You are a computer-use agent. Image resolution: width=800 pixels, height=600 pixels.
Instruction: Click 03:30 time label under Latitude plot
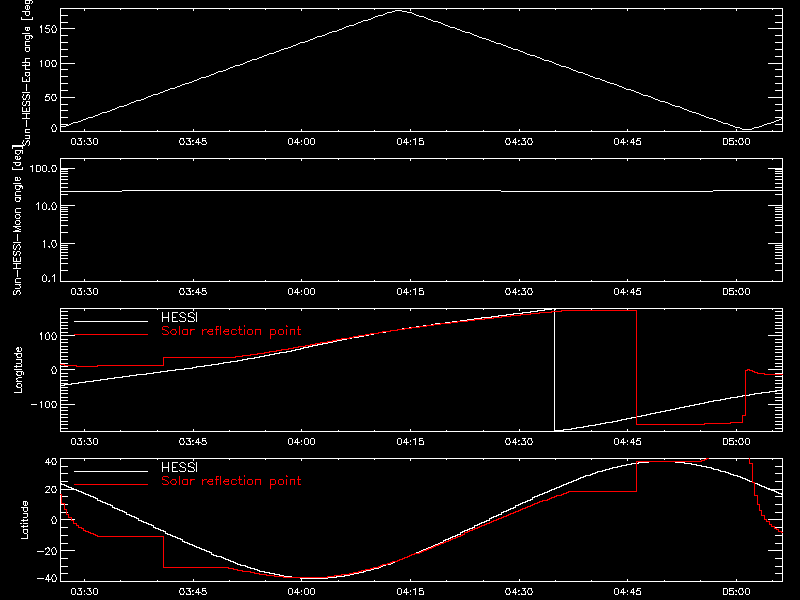84,591
